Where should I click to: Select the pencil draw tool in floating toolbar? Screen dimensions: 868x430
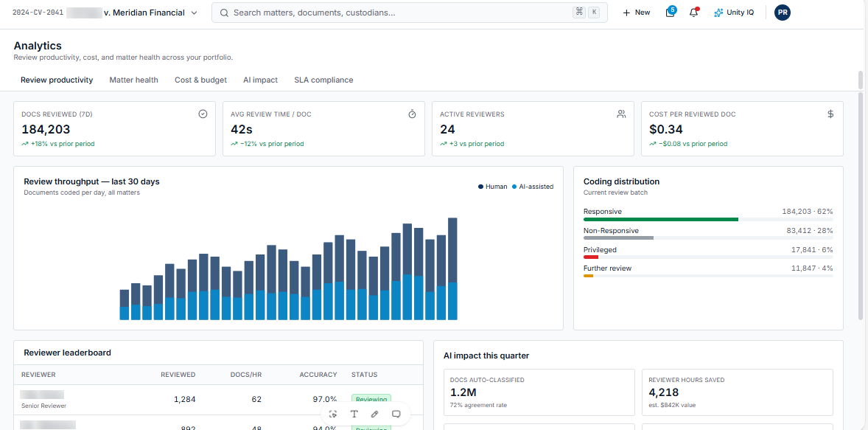375,414
